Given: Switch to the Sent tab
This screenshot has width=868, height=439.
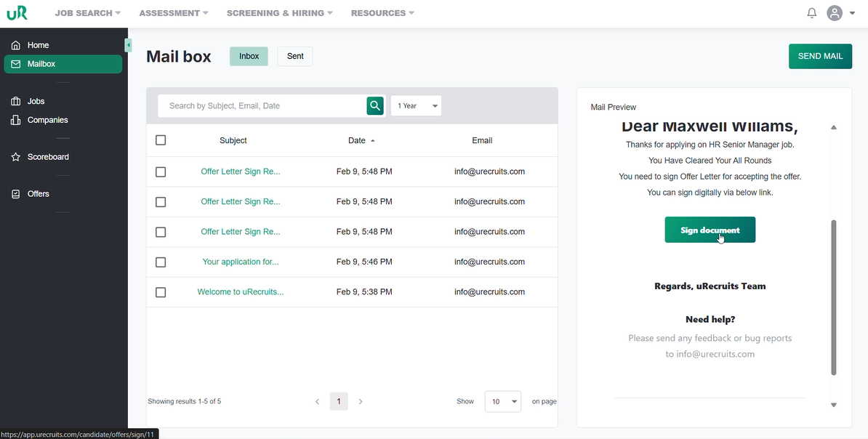Looking at the screenshot, I should coord(295,56).
